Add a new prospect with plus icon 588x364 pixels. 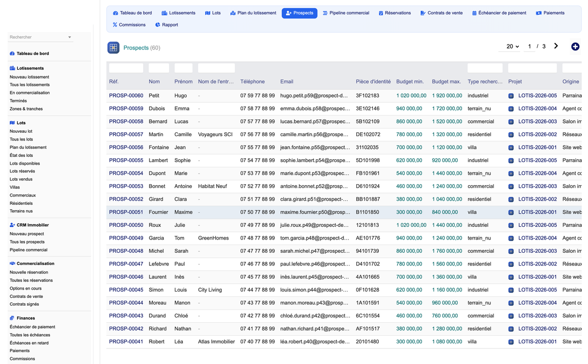click(575, 47)
